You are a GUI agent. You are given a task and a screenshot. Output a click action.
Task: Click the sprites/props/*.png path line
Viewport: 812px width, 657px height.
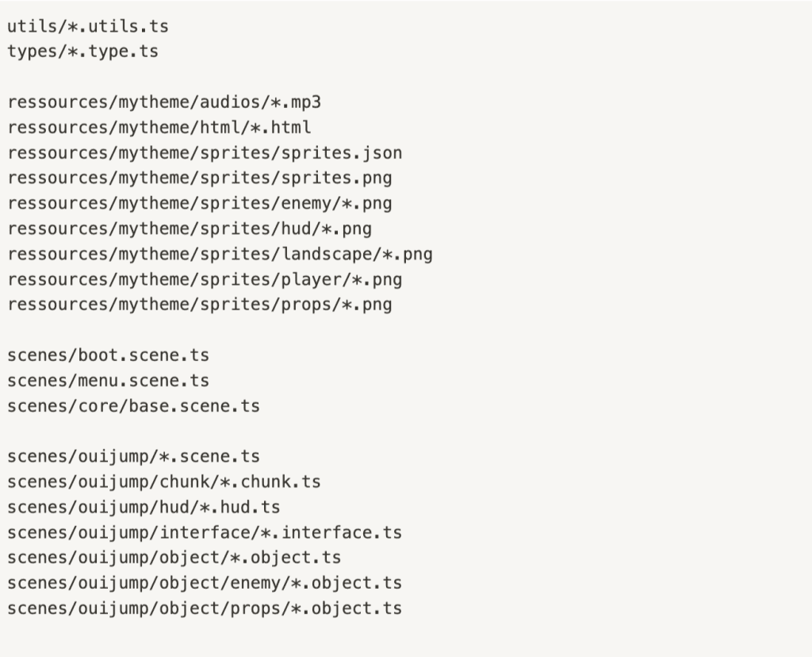200,305
